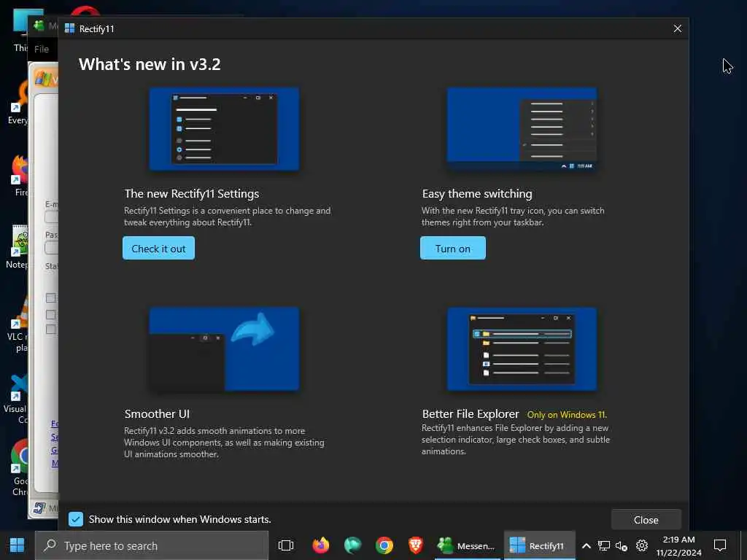The height and width of the screenshot is (560, 747).
Task: Click the Easy theme switching preview image
Action: click(x=522, y=128)
